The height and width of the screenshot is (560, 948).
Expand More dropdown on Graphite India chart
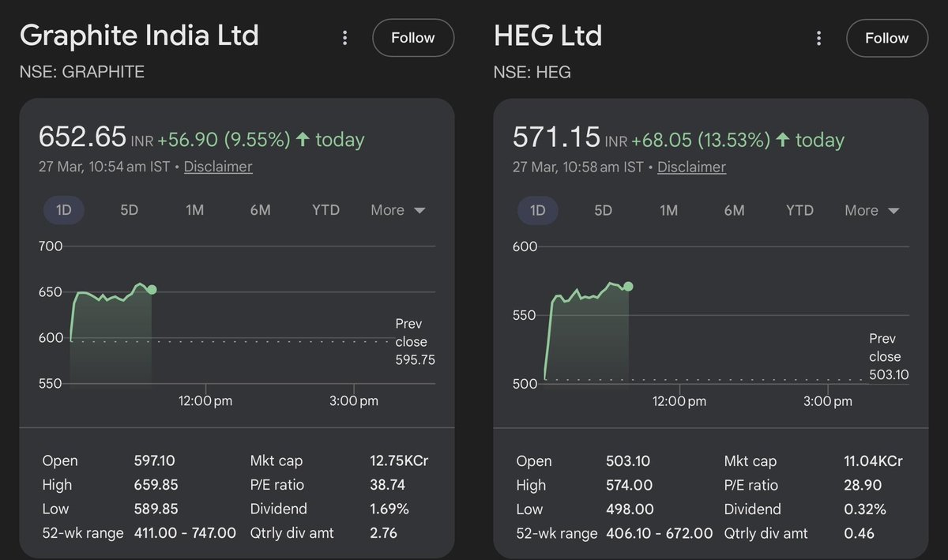[x=398, y=210]
